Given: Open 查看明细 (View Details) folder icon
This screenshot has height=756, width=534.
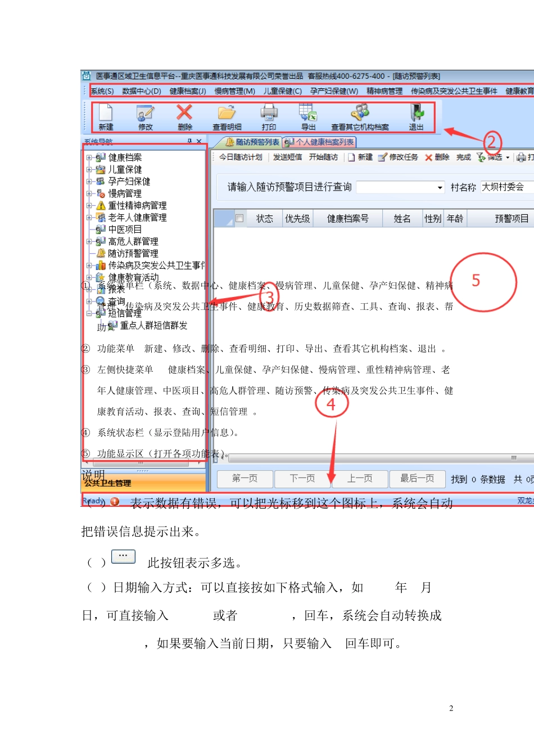Looking at the screenshot, I should [x=227, y=113].
